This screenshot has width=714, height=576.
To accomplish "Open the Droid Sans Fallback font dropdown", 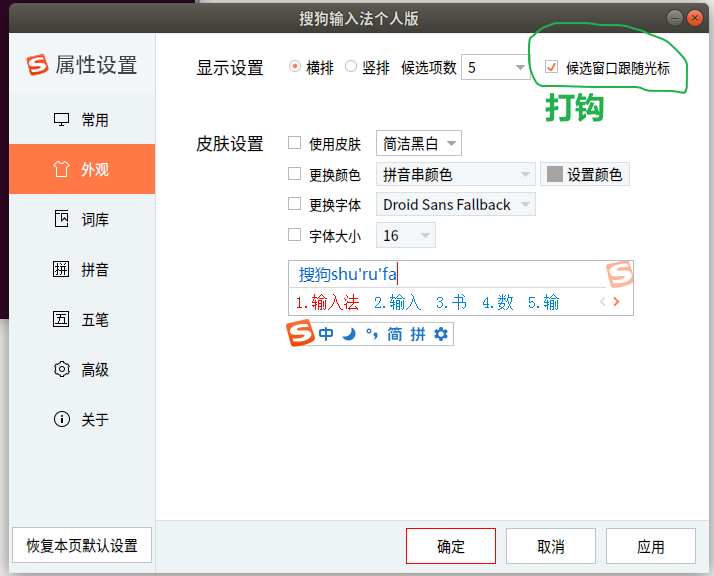I will (455, 204).
